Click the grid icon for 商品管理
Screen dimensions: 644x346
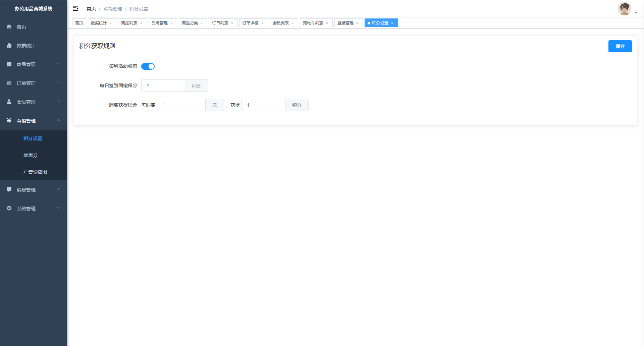pyautogui.click(x=9, y=64)
